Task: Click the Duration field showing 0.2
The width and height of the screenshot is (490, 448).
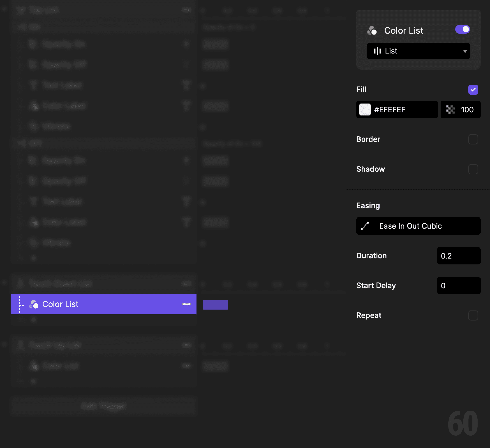Action: 458,256
